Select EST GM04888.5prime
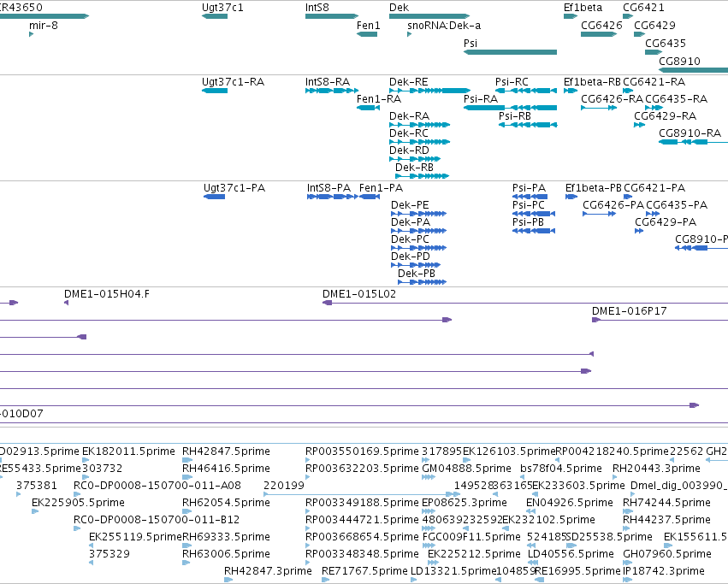Image resolution: width=728 pixels, height=584 pixels. (x=466, y=469)
